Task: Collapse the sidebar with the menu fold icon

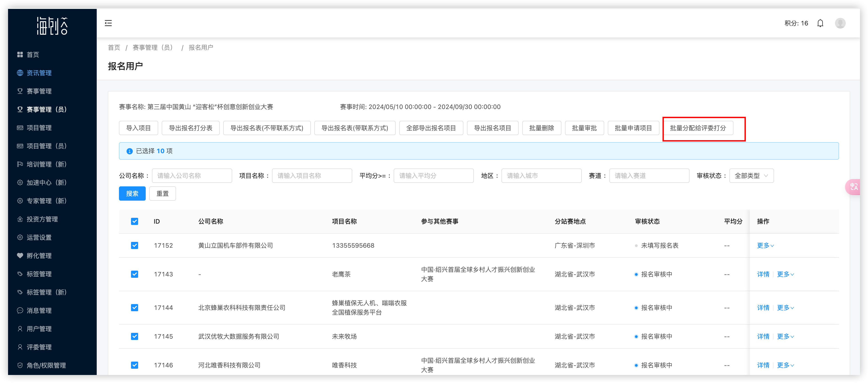Action: point(108,23)
